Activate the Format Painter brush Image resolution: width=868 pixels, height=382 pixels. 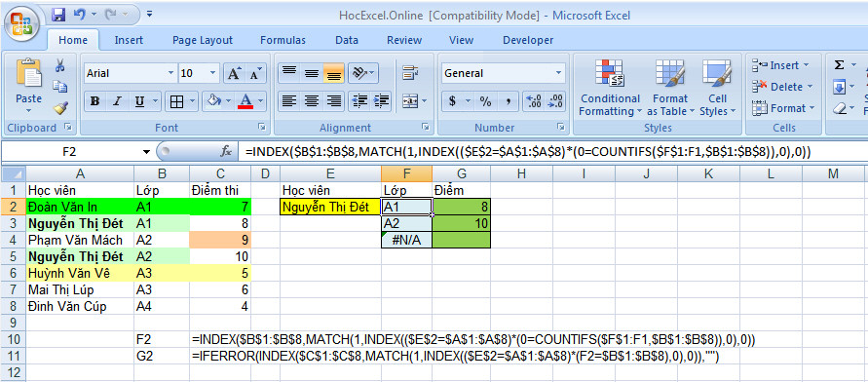click(59, 108)
